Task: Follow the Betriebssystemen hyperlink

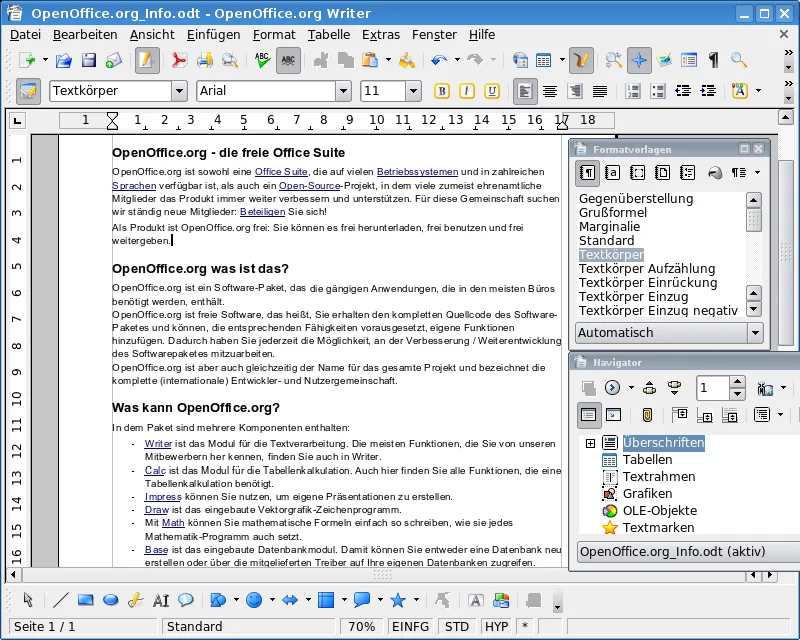Action: tap(417, 172)
